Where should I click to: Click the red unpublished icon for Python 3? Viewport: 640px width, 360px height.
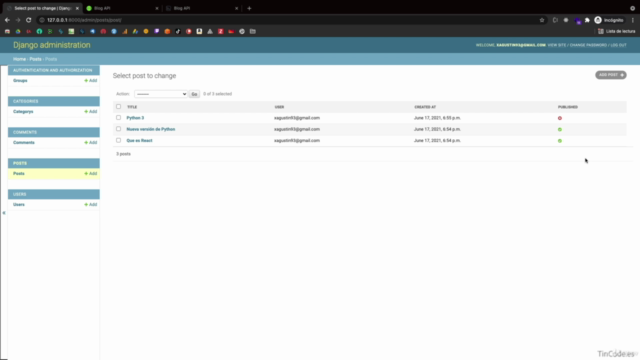click(560, 118)
